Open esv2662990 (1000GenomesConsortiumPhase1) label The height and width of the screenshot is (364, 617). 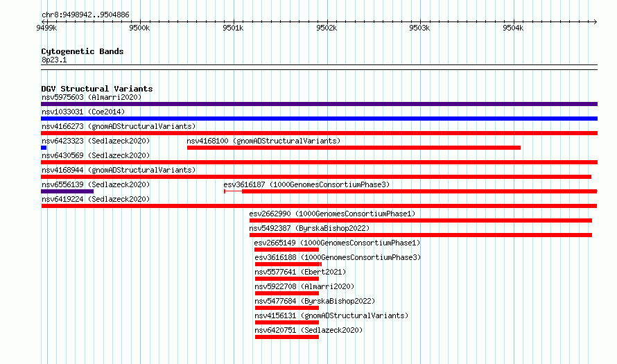click(332, 214)
